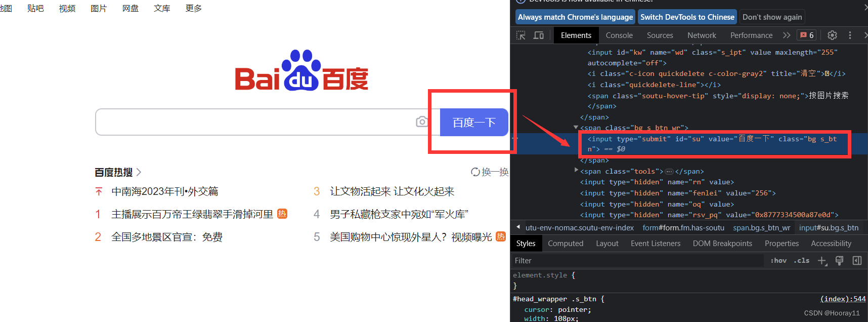This screenshot has height=322, width=868.
Task: Toggle the device toolbar icon
Action: pos(539,35)
